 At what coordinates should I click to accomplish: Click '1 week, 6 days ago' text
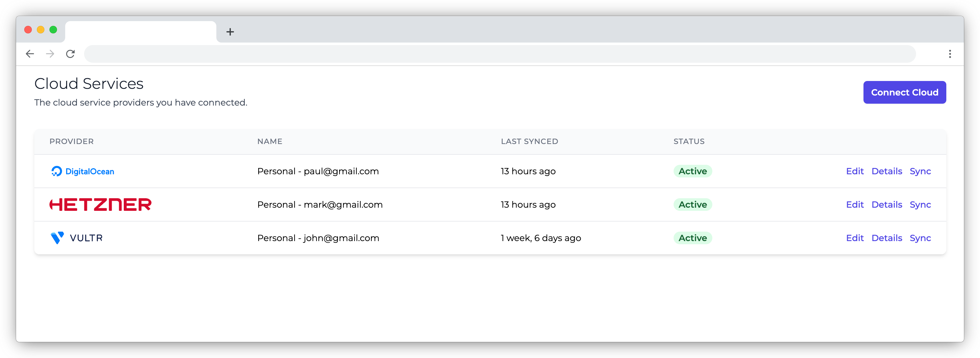541,238
